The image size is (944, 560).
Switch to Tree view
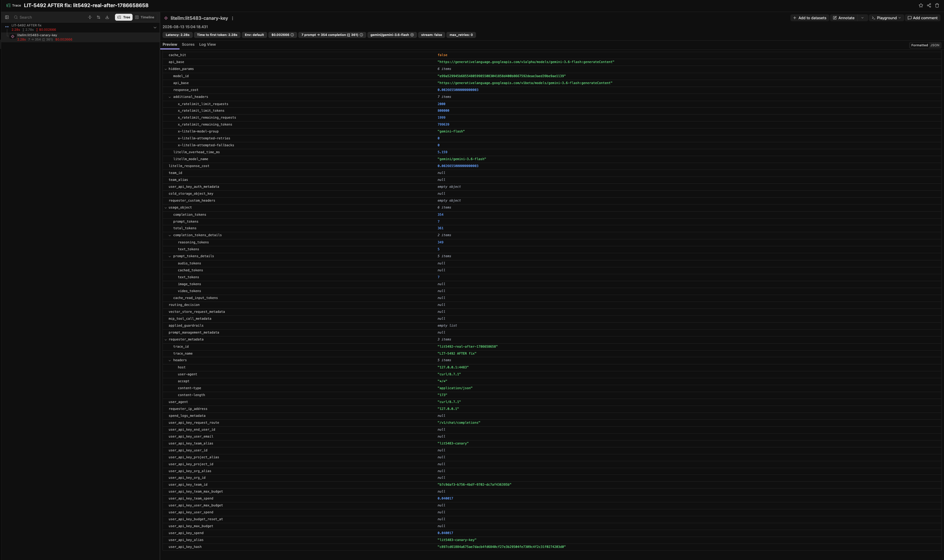click(124, 17)
